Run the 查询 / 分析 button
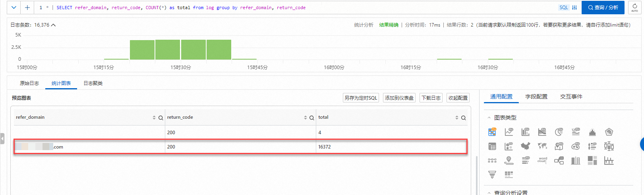Screen dimensions: 644x195 [x=603, y=8]
